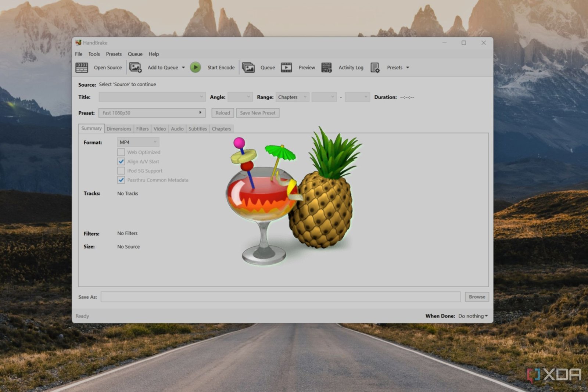Click the Add to Queue picture icon
Screen dimensions: 588x392
[x=135, y=68]
